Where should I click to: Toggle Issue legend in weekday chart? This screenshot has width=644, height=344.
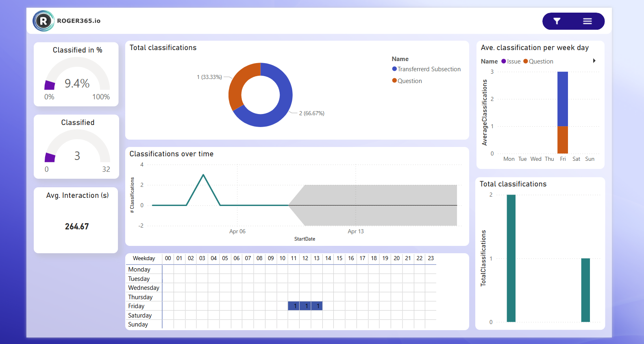click(511, 61)
